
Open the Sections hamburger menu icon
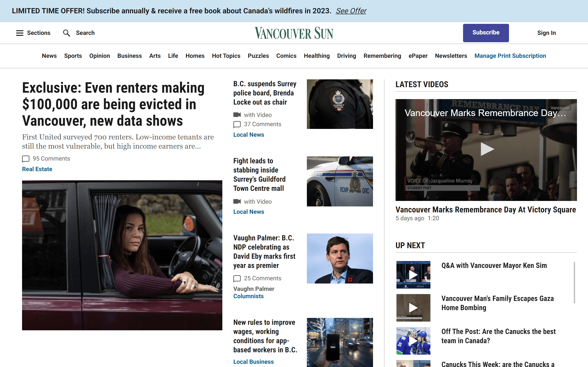(x=20, y=33)
